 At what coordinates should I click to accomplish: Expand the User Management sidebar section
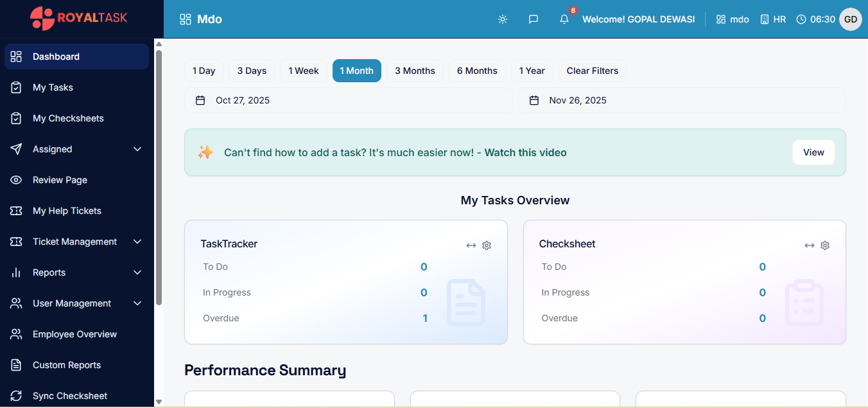[x=137, y=303]
